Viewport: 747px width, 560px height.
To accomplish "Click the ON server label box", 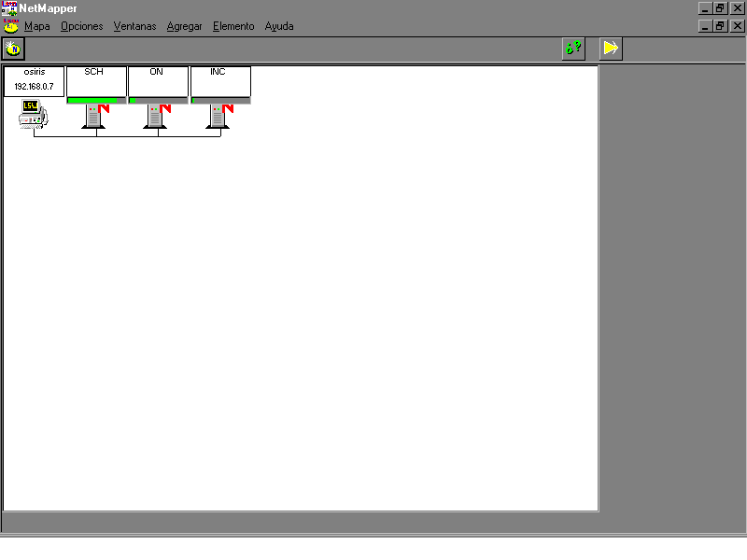I will (158, 81).
